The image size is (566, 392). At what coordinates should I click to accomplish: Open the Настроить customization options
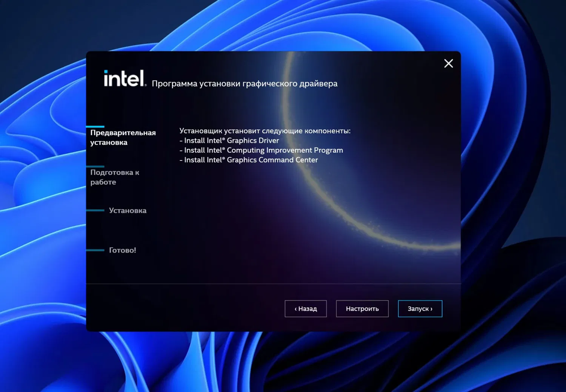coord(362,309)
